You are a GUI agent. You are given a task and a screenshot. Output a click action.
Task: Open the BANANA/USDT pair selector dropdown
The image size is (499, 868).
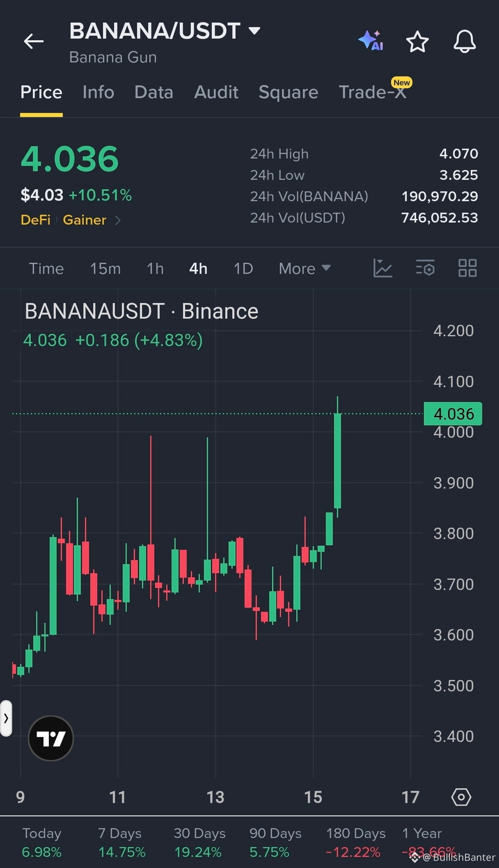click(x=165, y=31)
